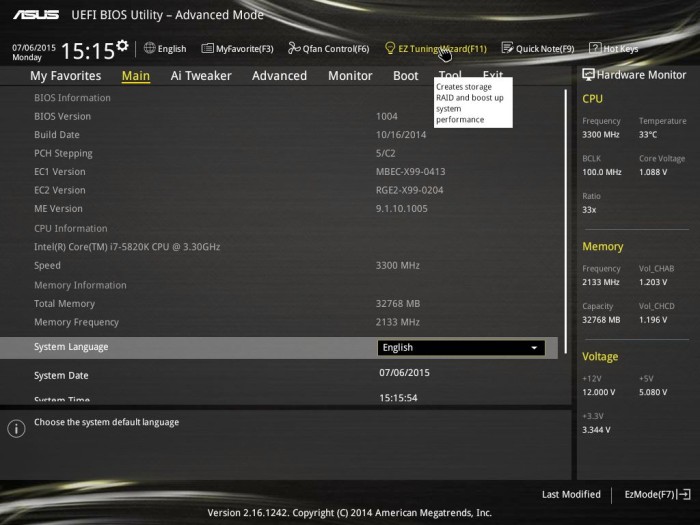Click the Build Date value 10/16/2014
Viewport: 700px width, 525px height.
pos(401,134)
